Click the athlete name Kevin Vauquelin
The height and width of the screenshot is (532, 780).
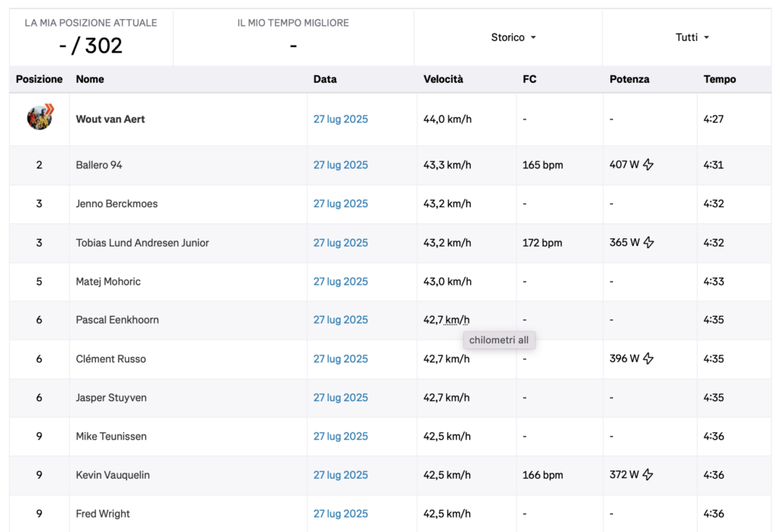click(113, 475)
